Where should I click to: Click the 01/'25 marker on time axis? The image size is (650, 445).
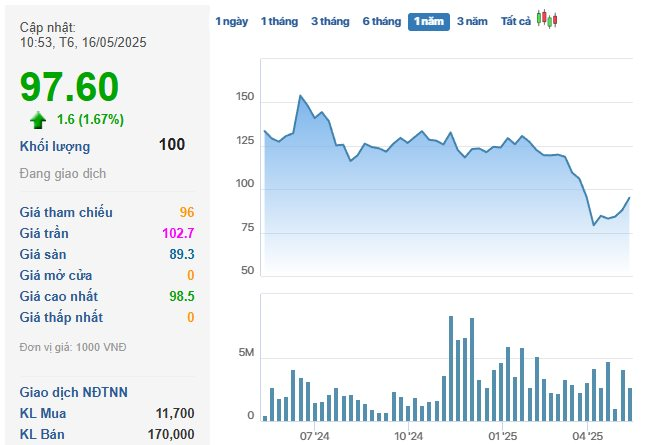click(x=502, y=436)
